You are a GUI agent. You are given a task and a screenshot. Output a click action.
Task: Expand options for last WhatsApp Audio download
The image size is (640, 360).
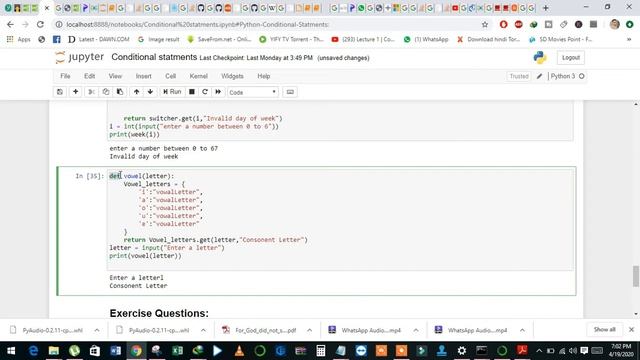(522, 330)
